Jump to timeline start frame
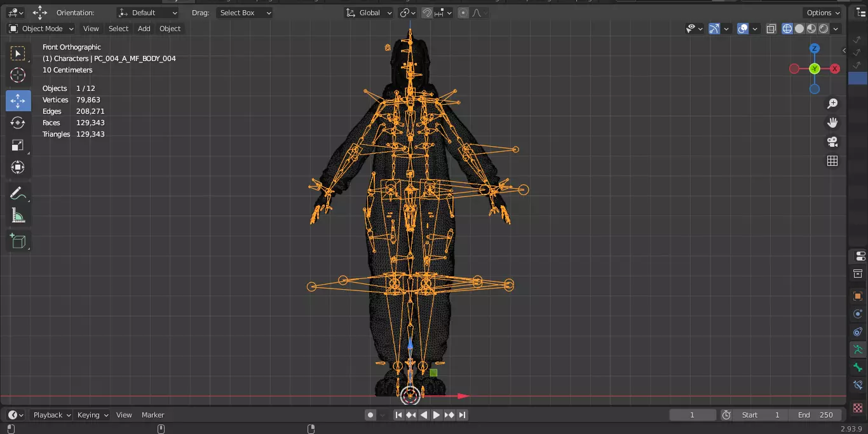The height and width of the screenshot is (434, 868). [x=398, y=415]
